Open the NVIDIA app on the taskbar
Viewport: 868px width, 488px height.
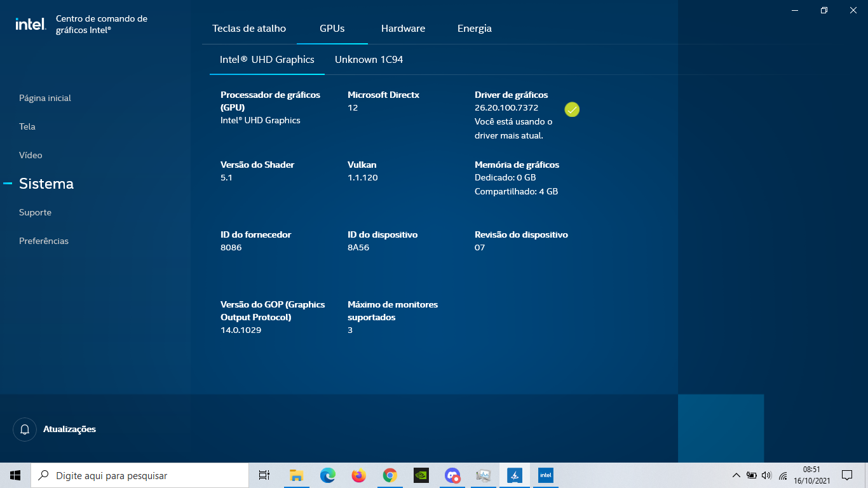point(421,475)
